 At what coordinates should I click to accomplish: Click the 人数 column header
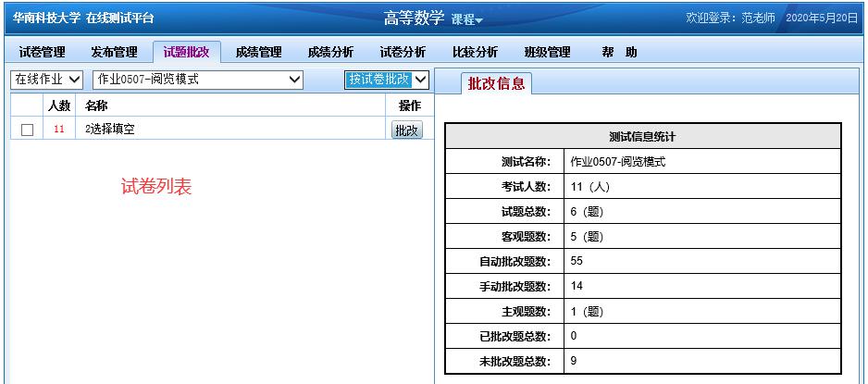point(58,105)
